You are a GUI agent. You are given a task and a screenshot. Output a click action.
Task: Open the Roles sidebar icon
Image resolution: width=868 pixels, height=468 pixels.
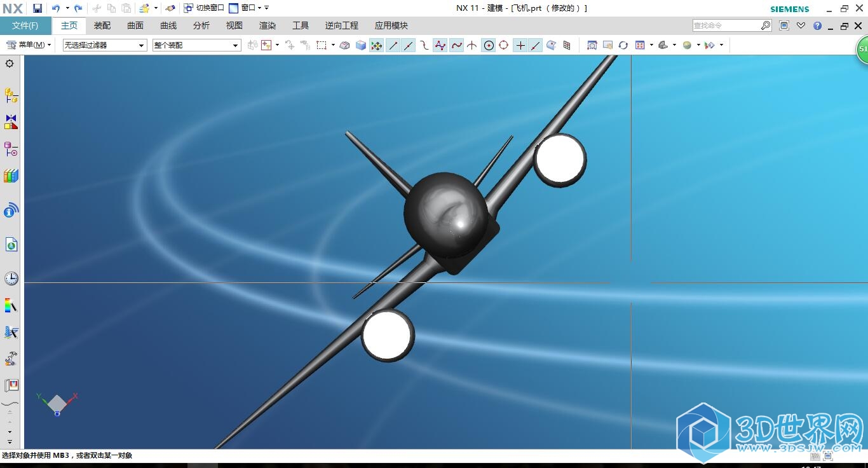11,385
